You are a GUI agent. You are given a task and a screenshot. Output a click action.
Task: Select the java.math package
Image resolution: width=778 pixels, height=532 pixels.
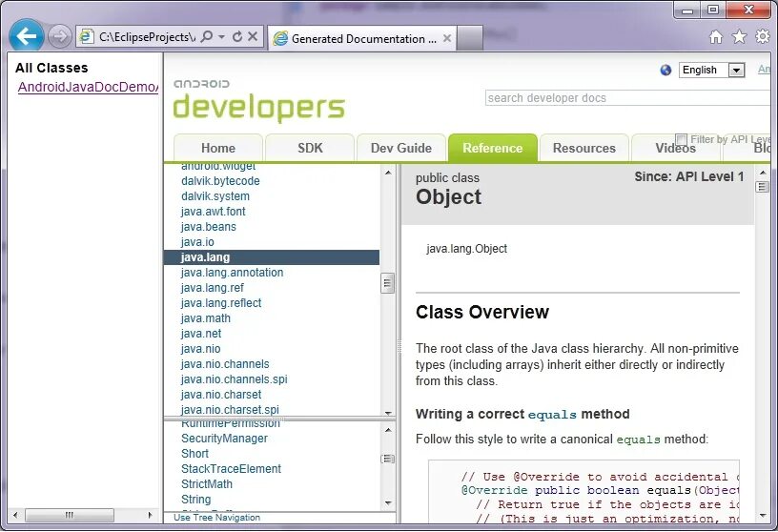[x=205, y=318]
